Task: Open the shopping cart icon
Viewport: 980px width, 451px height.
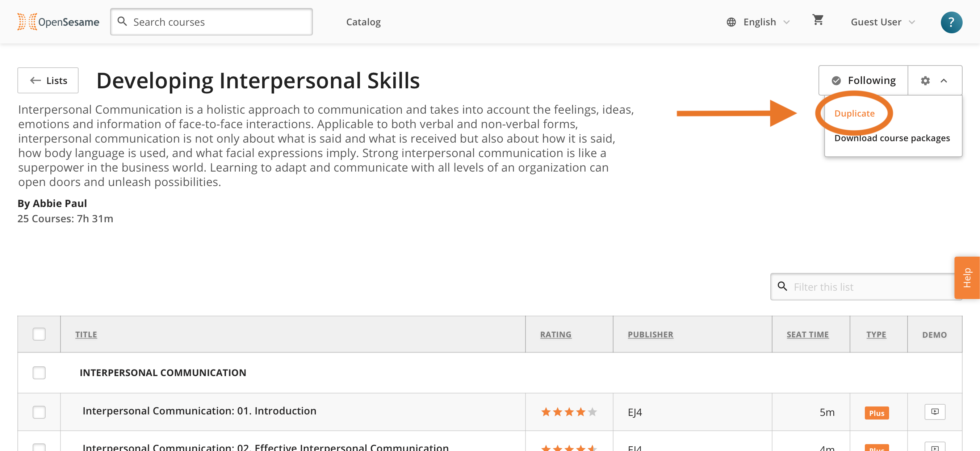Action: (x=818, y=20)
